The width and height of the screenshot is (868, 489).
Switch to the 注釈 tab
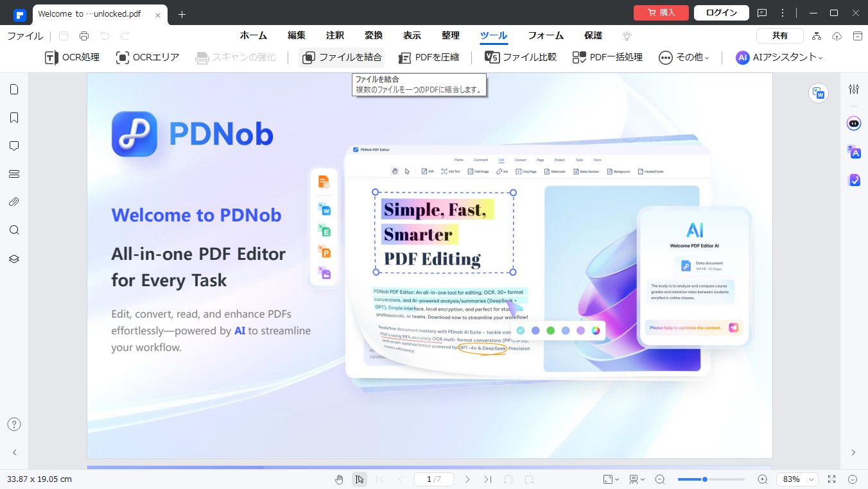pos(335,36)
